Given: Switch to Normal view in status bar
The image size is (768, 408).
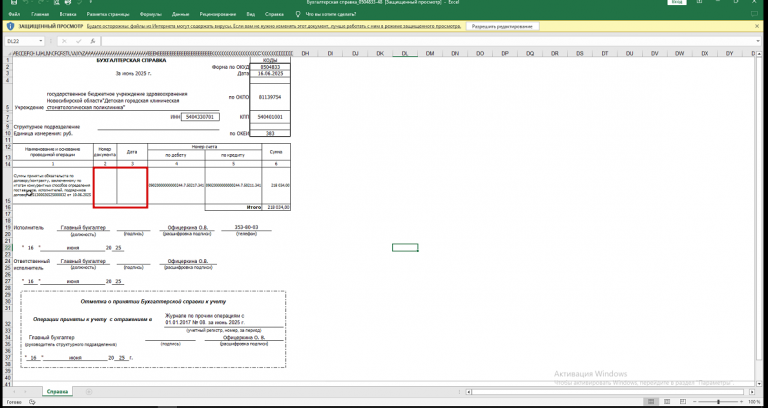Looking at the screenshot, I should coord(652,402).
